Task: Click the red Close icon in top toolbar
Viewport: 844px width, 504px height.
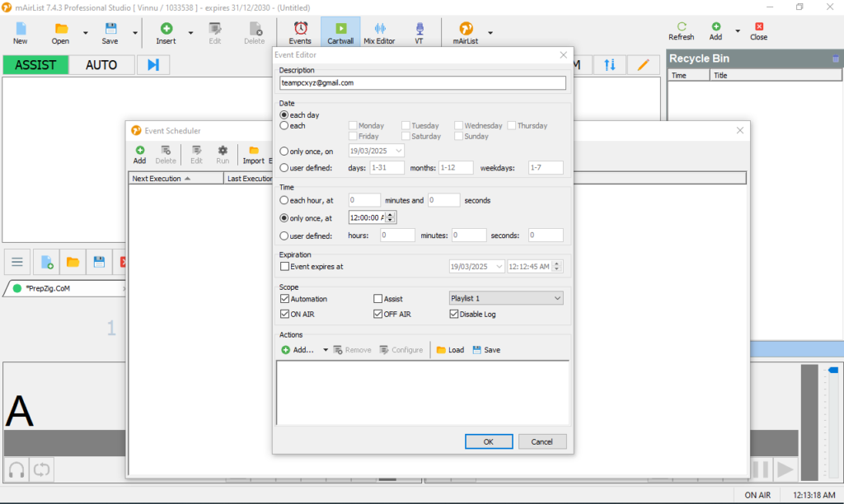Action: (758, 31)
